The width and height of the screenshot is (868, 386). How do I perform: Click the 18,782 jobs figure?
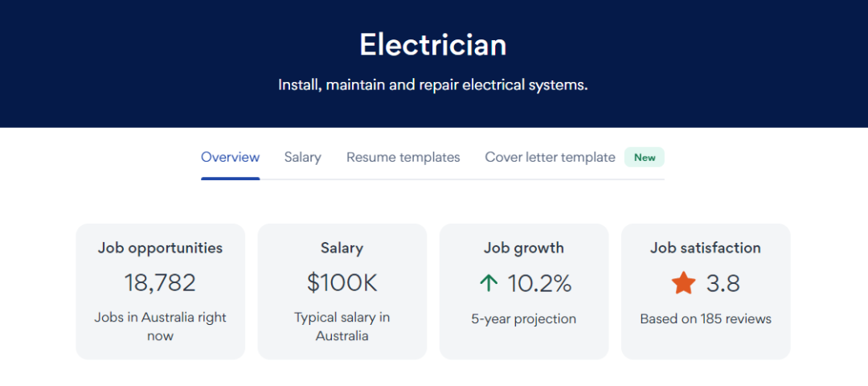[160, 283]
